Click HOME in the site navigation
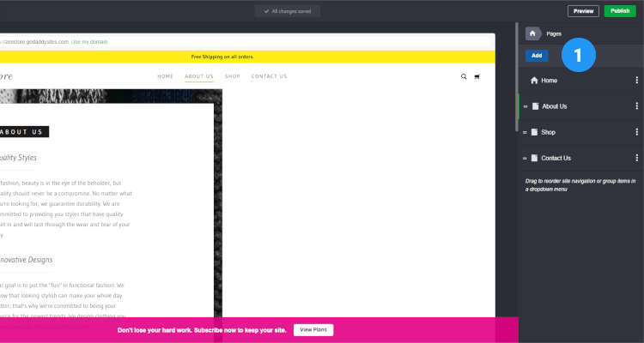 [166, 76]
